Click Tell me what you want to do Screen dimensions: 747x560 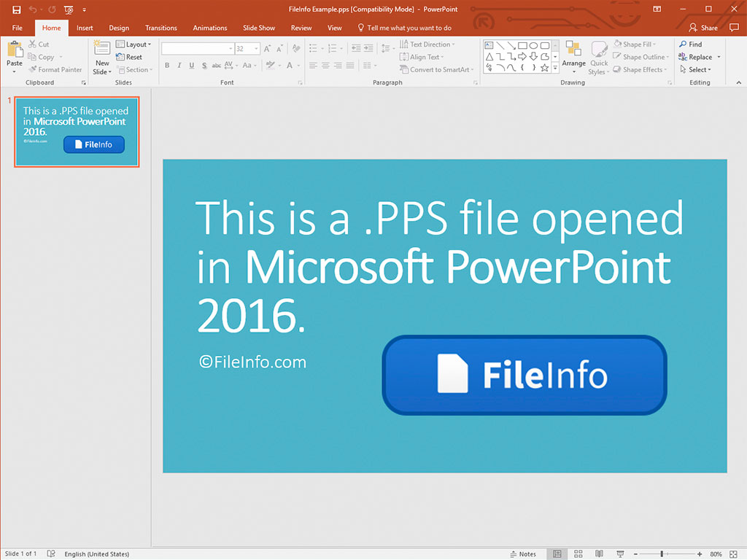(x=404, y=28)
